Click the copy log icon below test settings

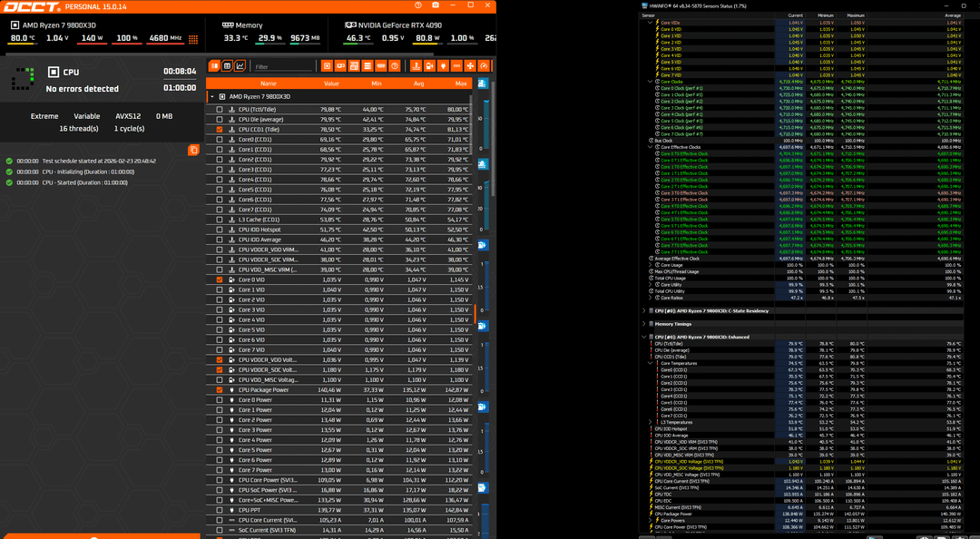[193, 150]
